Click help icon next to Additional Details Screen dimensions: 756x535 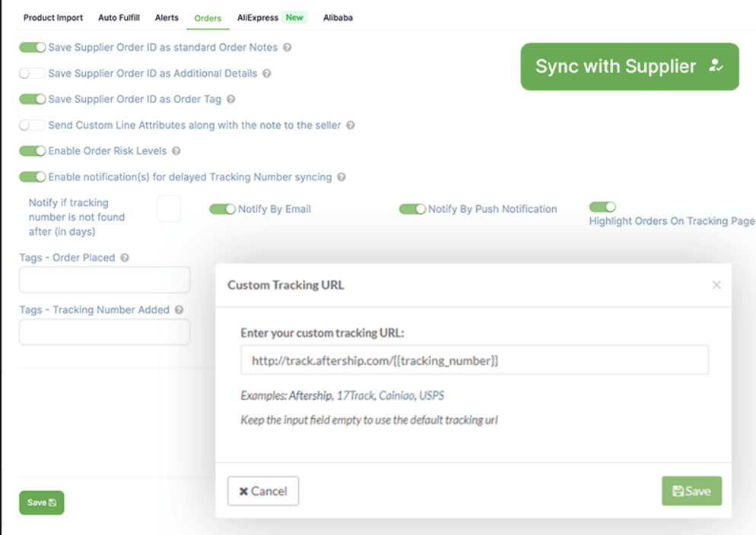tap(267, 74)
